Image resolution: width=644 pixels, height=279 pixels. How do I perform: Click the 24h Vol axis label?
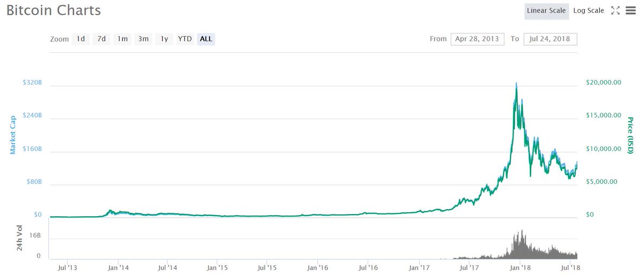(x=19, y=239)
